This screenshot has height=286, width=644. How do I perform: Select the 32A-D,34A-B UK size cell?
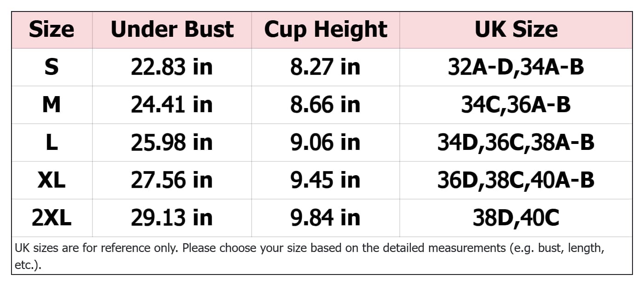click(x=516, y=67)
